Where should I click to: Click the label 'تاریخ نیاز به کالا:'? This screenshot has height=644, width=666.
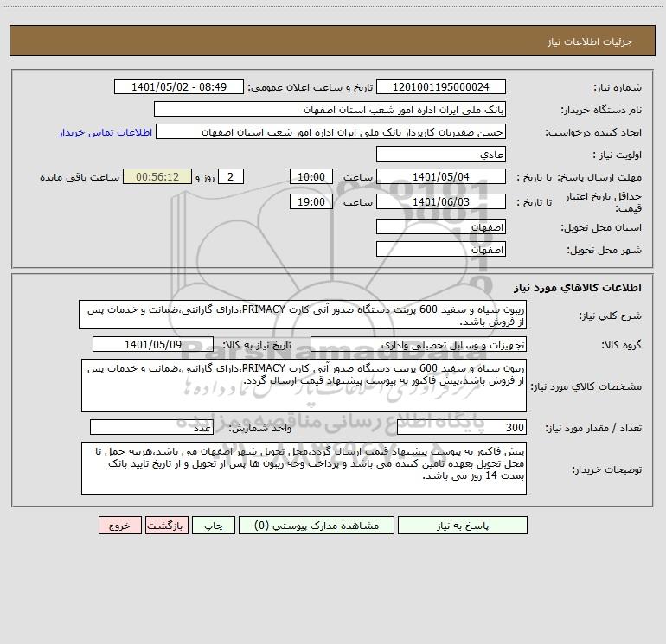(257, 345)
